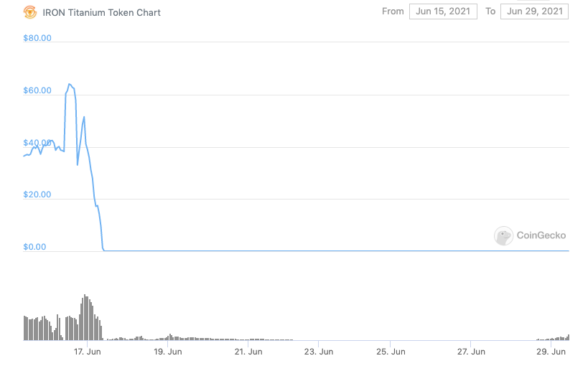This screenshot has width=588, height=366.
Task: Open the From date field Jun 15, 2021
Action: (x=443, y=11)
